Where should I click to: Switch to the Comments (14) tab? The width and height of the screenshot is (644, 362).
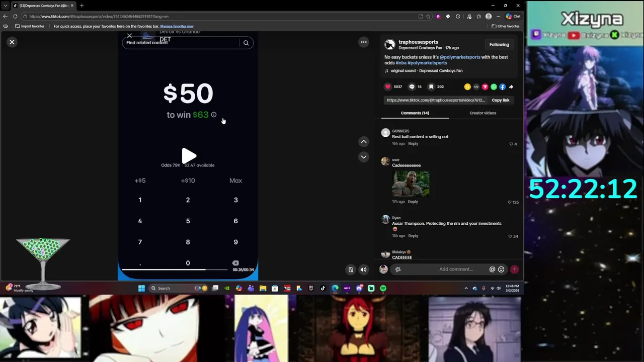click(415, 113)
